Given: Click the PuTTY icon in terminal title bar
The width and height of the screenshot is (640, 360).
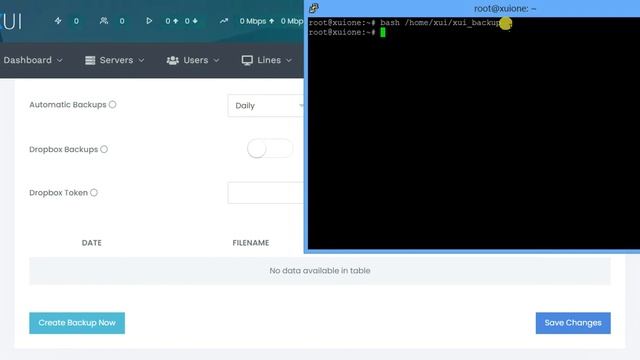Looking at the screenshot, I should [313, 8].
